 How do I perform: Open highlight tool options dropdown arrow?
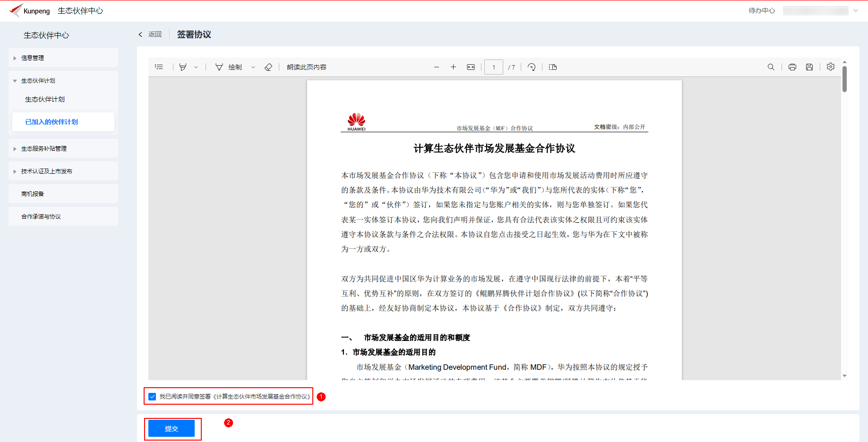[x=196, y=67]
